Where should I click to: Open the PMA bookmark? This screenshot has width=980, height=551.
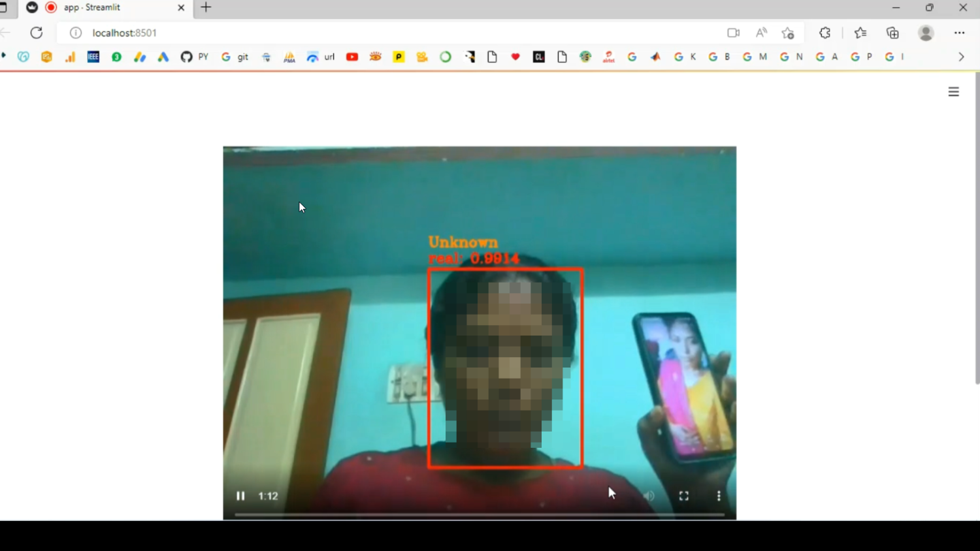pos(289,57)
